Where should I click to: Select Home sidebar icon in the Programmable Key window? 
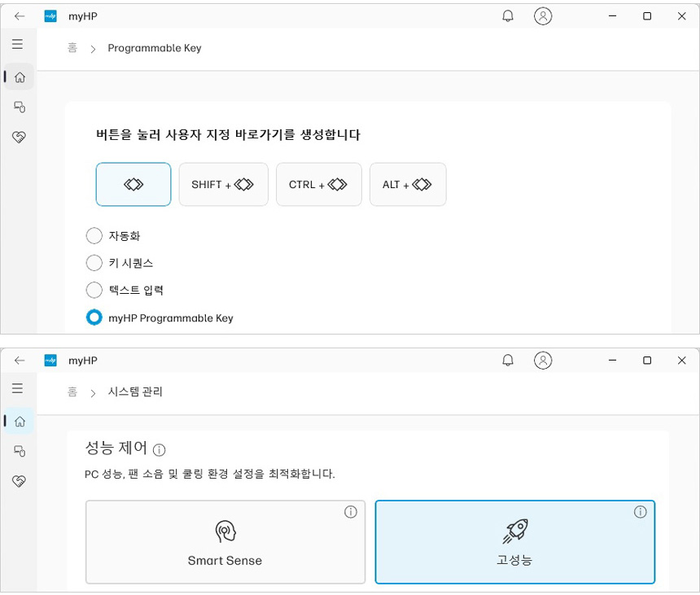click(20, 77)
